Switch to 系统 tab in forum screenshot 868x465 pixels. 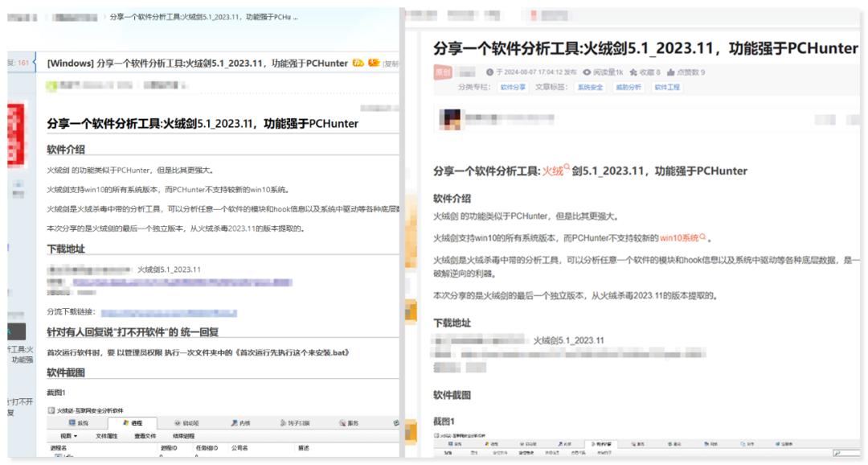(x=79, y=423)
